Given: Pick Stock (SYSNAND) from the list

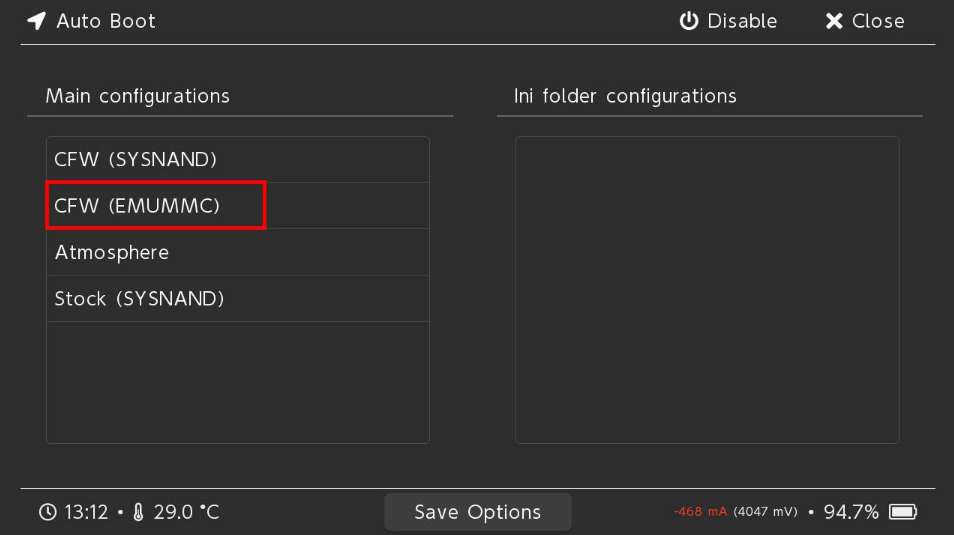Looking at the screenshot, I should tap(139, 298).
